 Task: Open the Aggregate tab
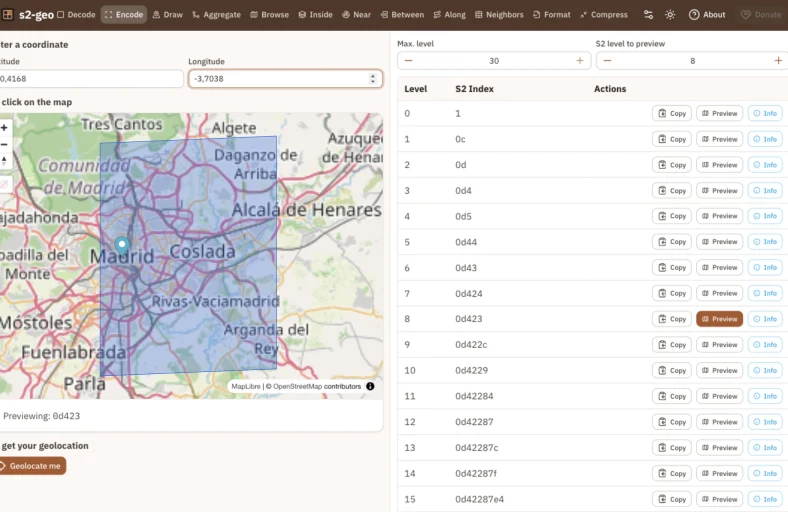216,15
